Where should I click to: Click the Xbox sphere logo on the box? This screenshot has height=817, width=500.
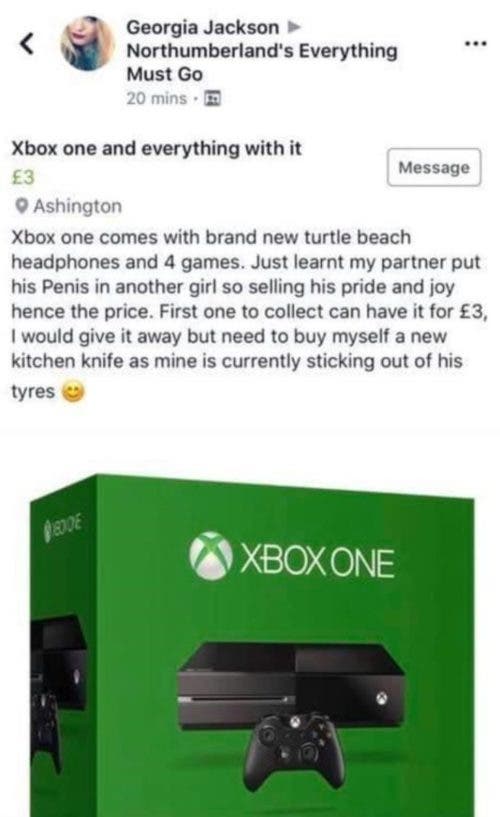click(x=210, y=555)
